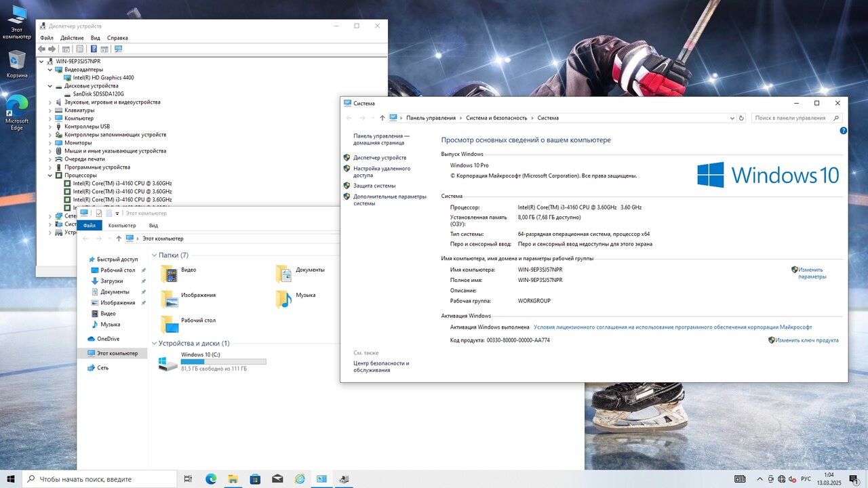This screenshot has height=488, width=868.
Task: Click the refresh icon beside the address bar
Action: [741, 118]
